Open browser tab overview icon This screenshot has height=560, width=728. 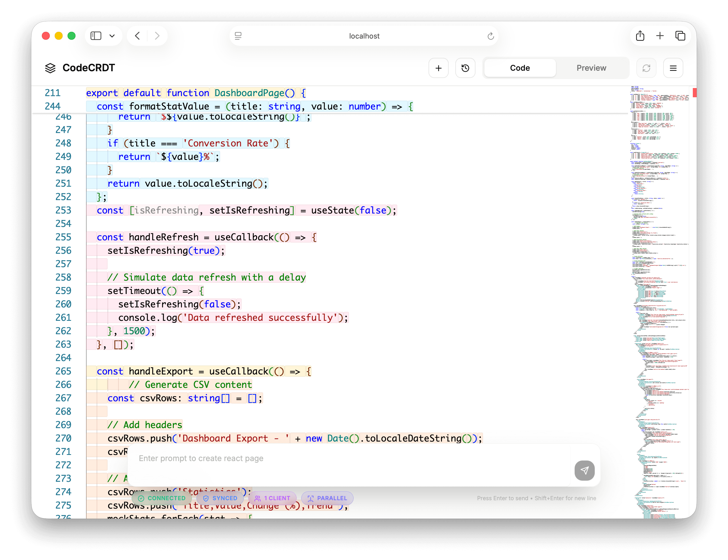coord(680,36)
